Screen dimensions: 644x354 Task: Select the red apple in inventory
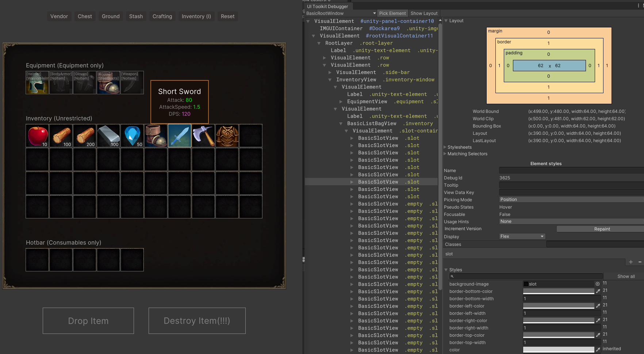pos(37,136)
